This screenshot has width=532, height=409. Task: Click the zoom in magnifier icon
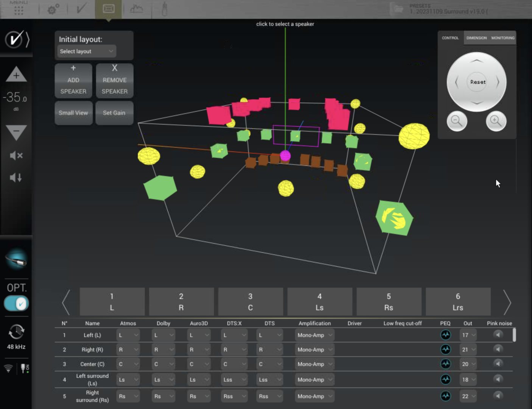click(x=496, y=121)
